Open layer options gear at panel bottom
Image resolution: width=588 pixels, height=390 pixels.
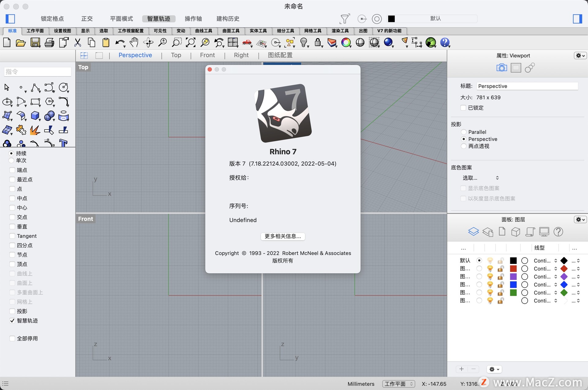pyautogui.click(x=494, y=369)
